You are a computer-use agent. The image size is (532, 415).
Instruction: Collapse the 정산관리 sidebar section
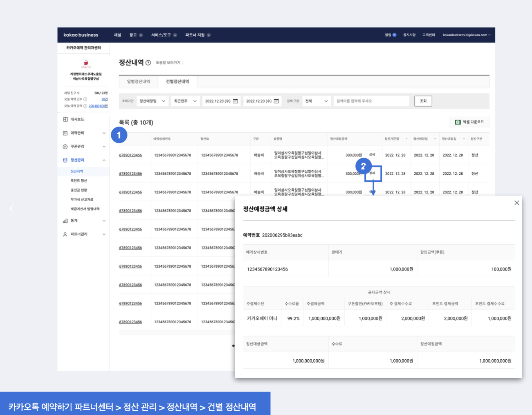click(104, 160)
